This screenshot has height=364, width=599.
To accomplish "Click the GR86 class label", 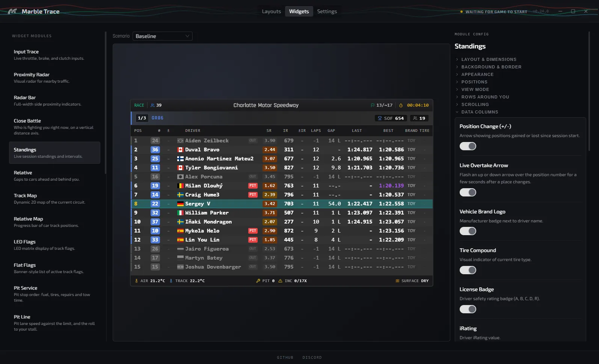I will (157, 118).
